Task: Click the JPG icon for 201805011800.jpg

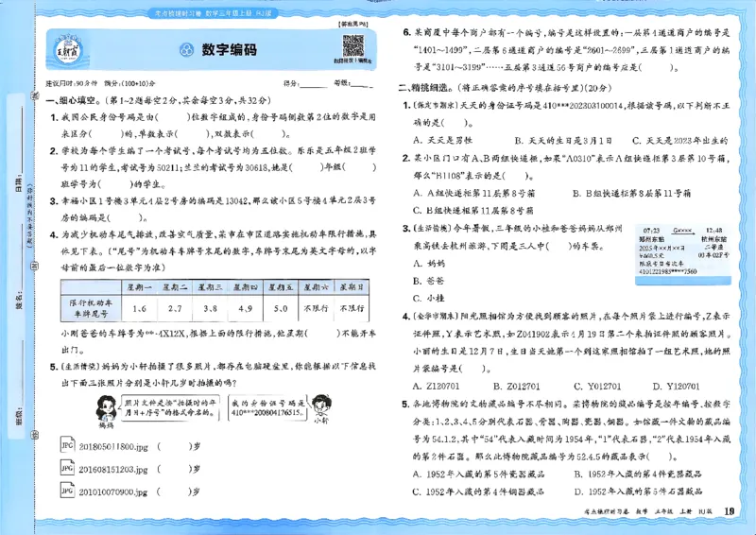Action: coord(67,444)
